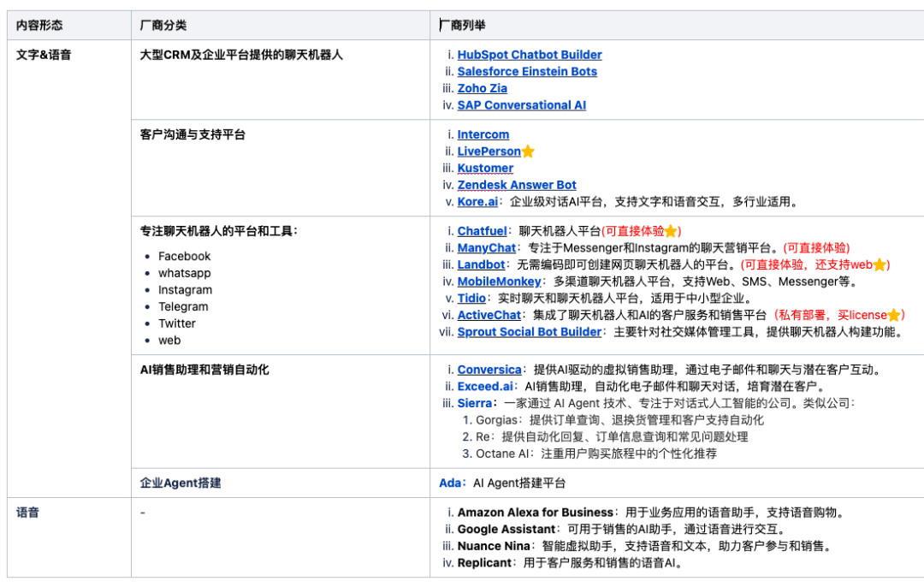Viewport: 924px width, 587px height.
Task: Open the HubSpot Chatbot Builder link
Action: pyautogui.click(x=530, y=55)
